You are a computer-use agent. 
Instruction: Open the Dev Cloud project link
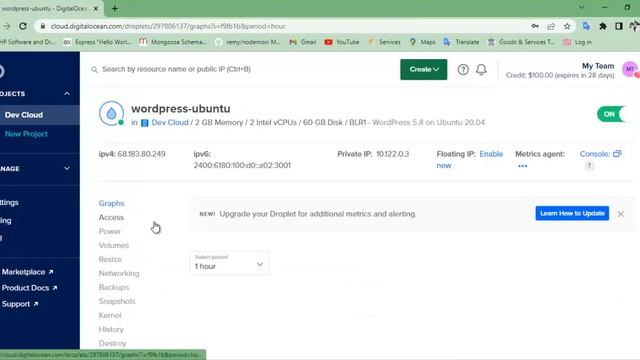tap(170, 122)
